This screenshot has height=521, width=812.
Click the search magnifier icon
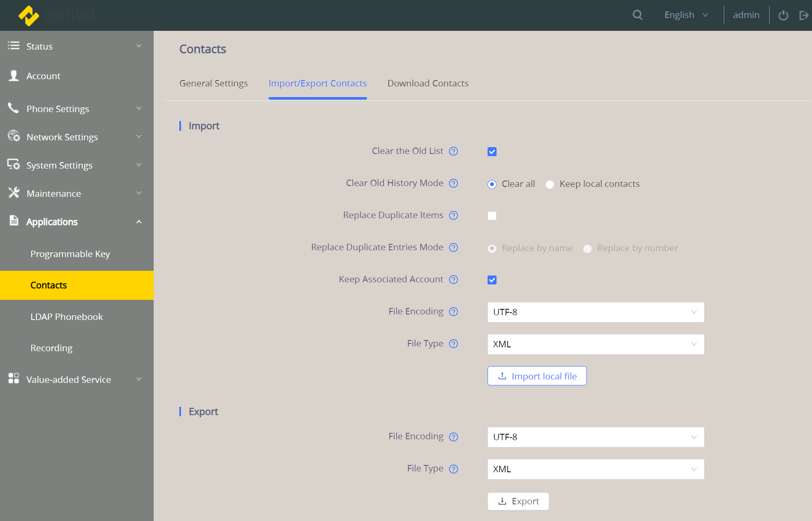[637, 15]
